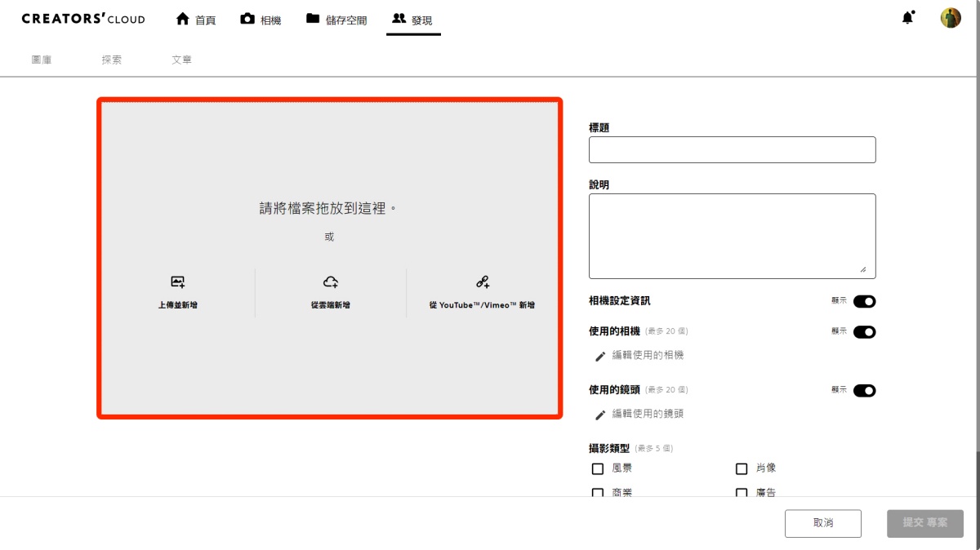Open the notification bell icon
The width and height of the screenshot is (980, 550).
[x=907, y=16]
